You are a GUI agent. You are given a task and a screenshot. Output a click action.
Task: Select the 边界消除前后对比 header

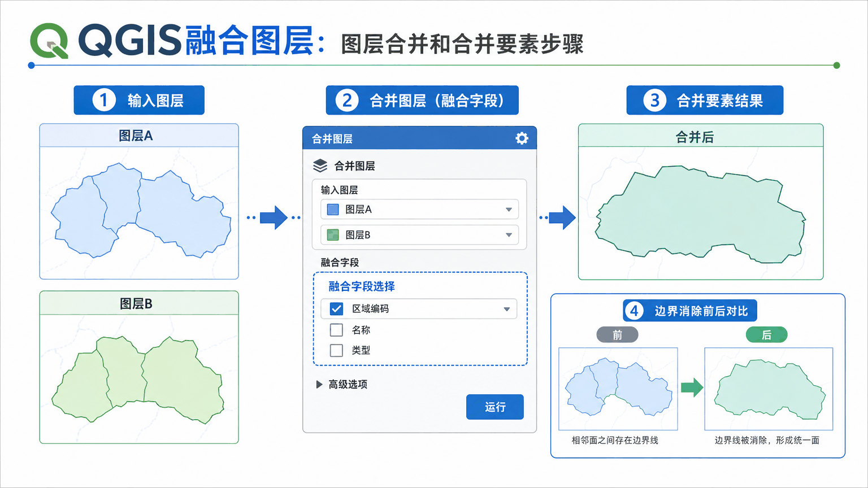690,311
